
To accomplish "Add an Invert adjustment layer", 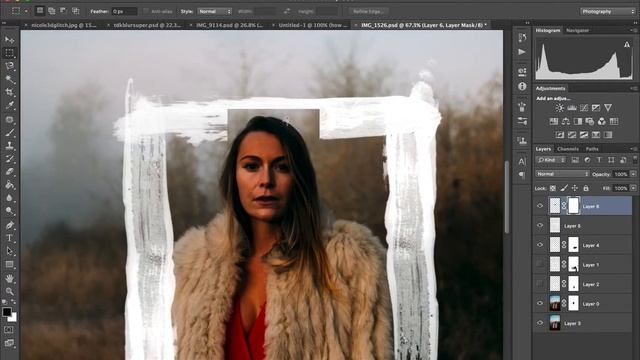I will (x=560, y=135).
